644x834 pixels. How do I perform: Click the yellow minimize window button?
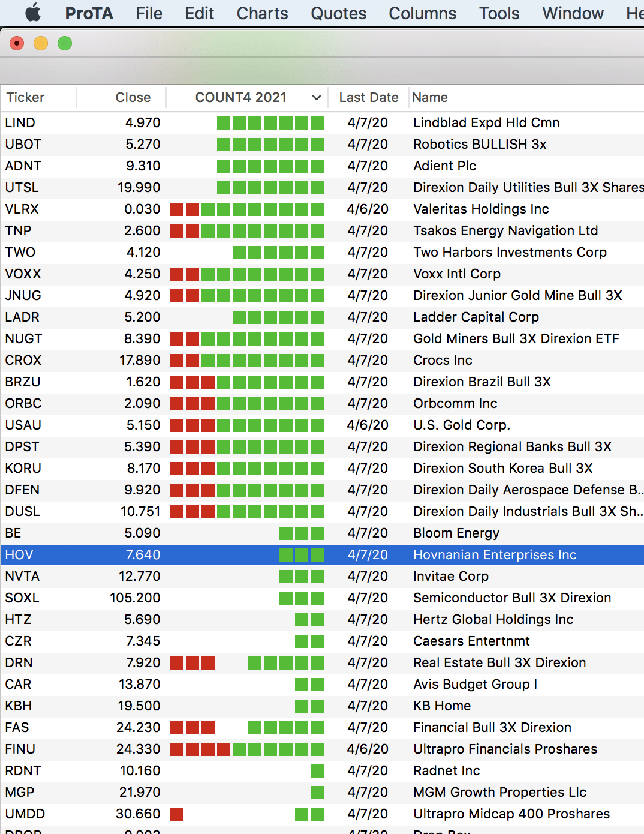[41, 43]
